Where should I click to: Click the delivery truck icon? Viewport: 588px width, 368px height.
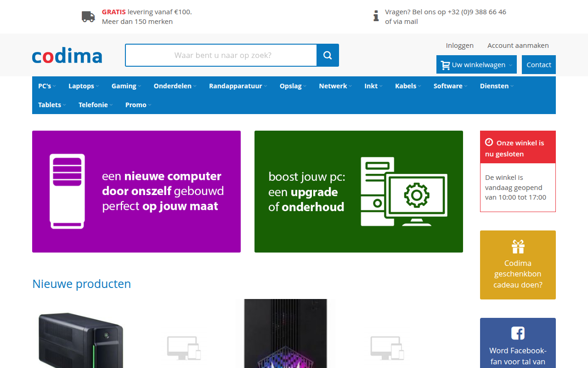(88, 17)
